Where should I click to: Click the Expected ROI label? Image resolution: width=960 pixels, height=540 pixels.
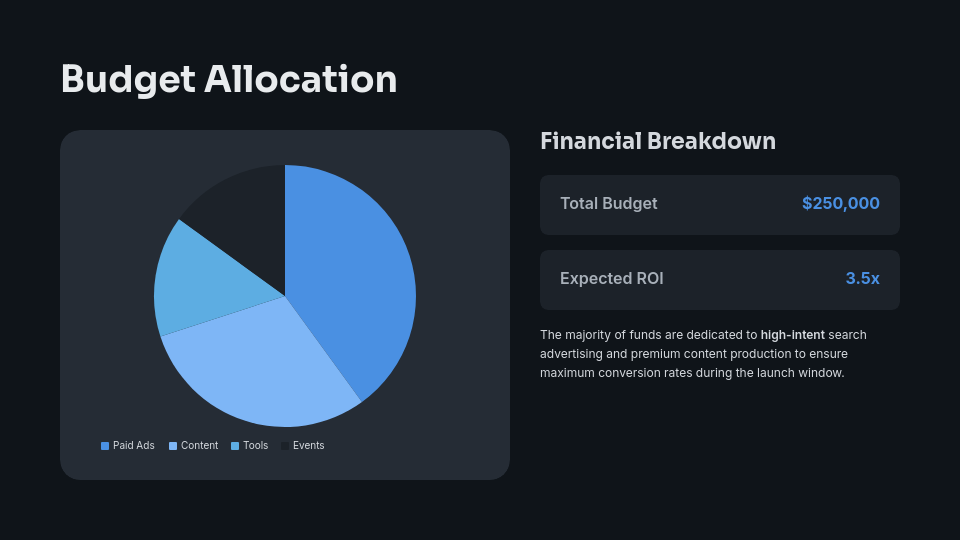click(x=612, y=279)
